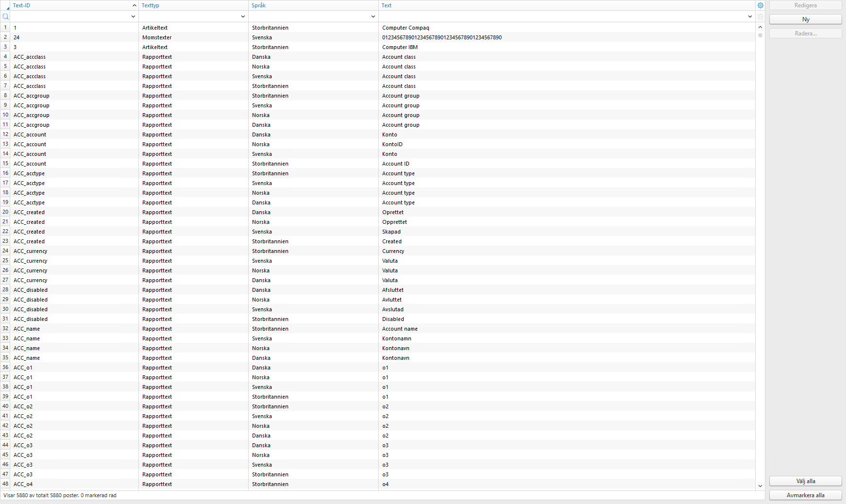Click the Välj alla button
This screenshot has height=504, width=846.
coord(805,481)
